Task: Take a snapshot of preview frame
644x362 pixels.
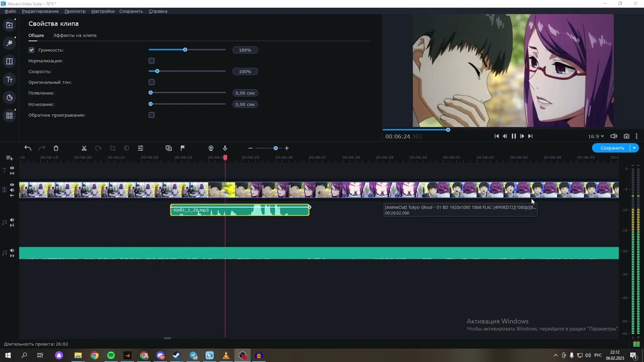Action: (626, 136)
